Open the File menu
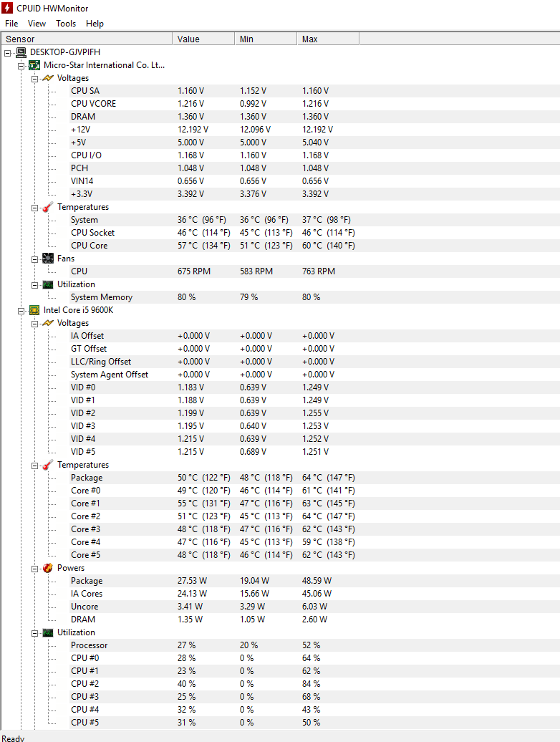The width and height of the screenshot is (560, 742). pos(11,24)
